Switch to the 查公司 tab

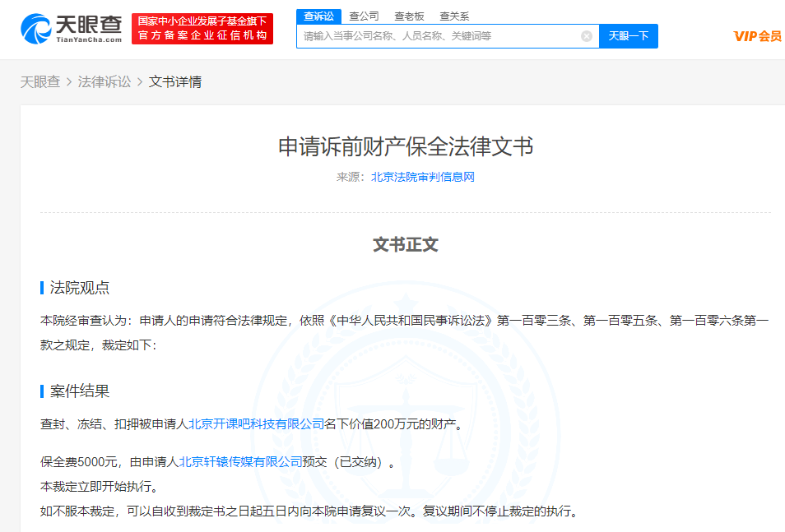click(x=364, y=16)
